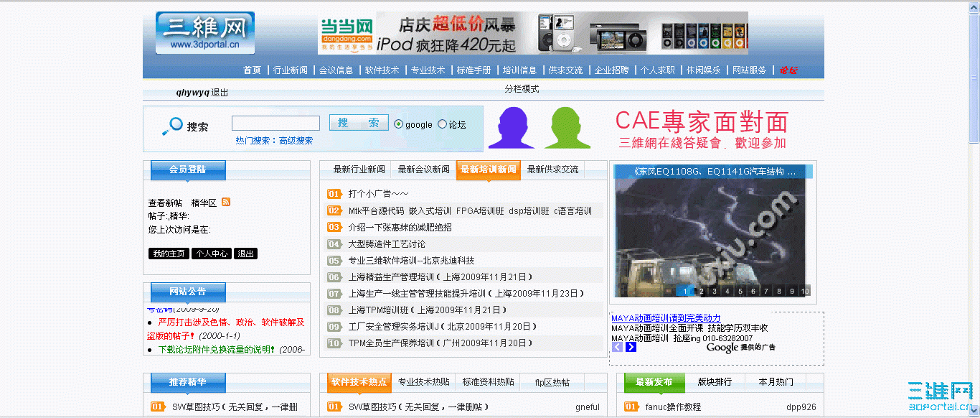Click the blue next arrow in the MAYA ad

coord(631,346)
